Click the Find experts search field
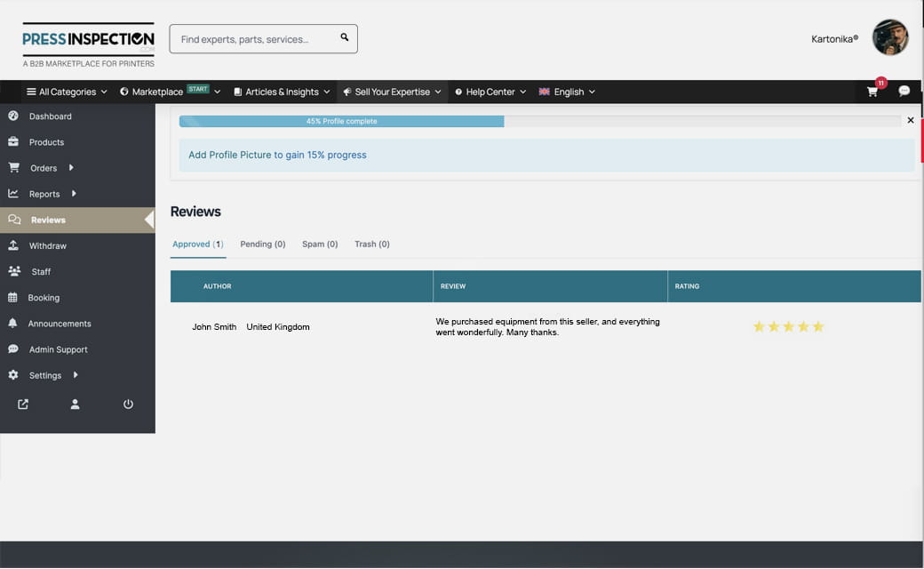Viewport: 924px width, 569px height. pos(253,39)
